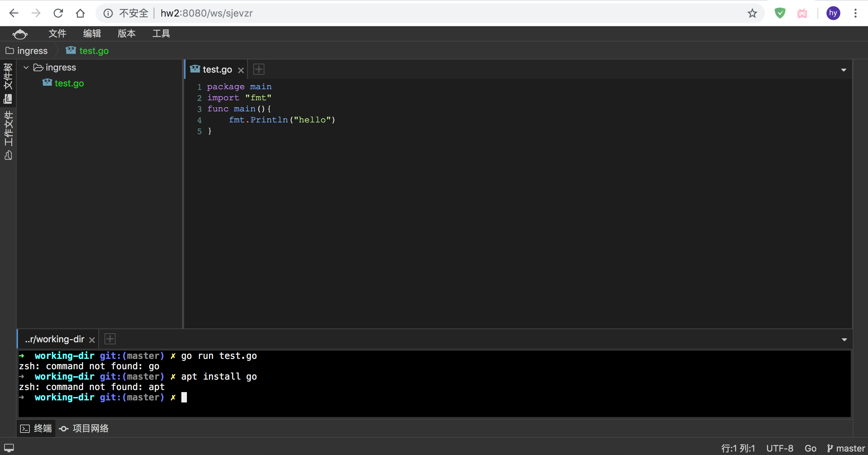Click the Go language mode selector
The height and width of the screenshot is (455, 868).
point(810,448)
